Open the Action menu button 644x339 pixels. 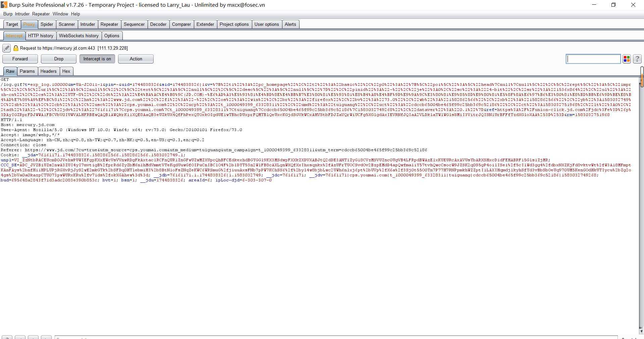pyautogui.click(x=136, y=59)
